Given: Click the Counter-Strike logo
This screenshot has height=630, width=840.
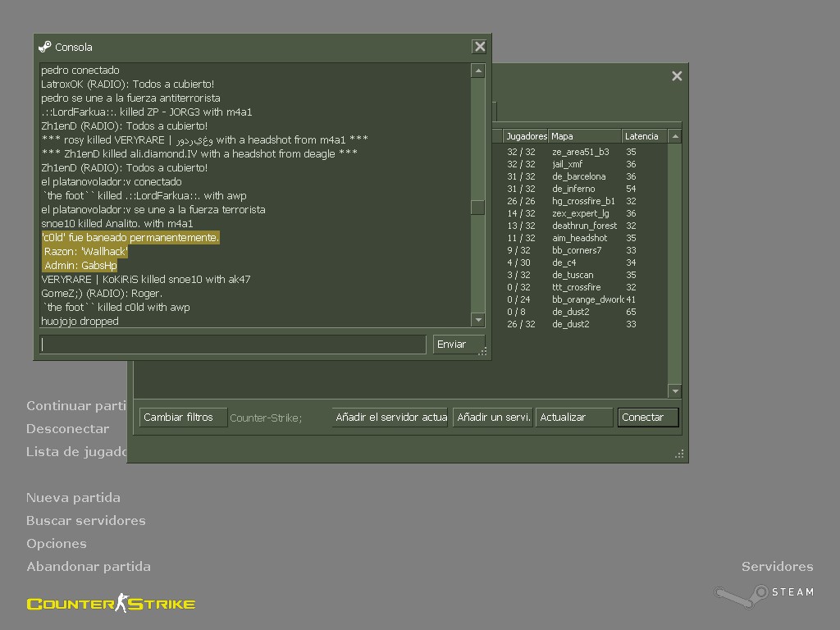Looking at the screenshot, I should pyautogui.click(x=111, y=603).
